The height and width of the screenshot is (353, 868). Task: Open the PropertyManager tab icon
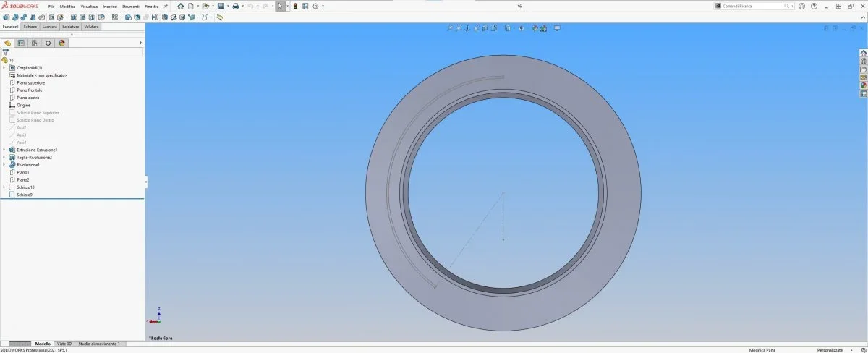[21, 43]
